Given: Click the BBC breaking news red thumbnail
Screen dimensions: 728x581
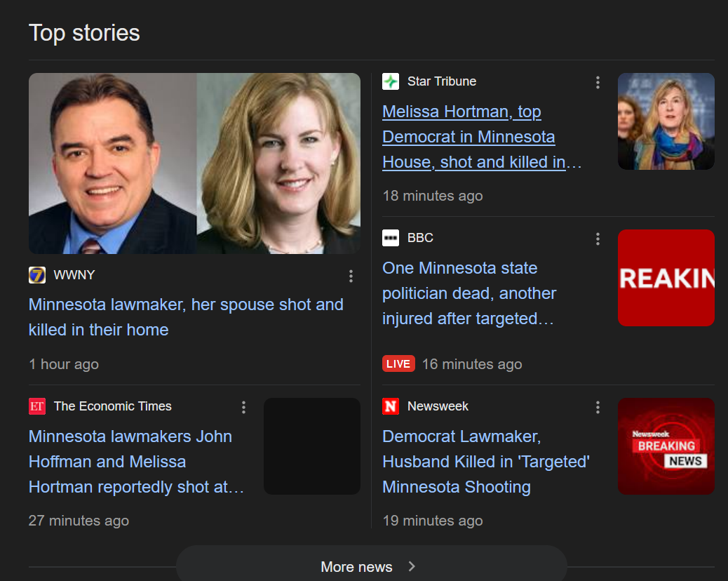Looking at the screenshot, I should coord(666,278).
